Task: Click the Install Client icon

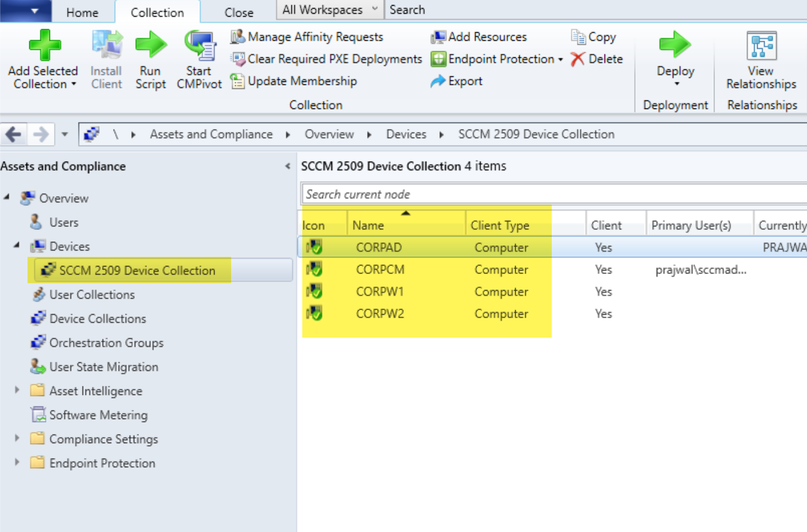Action: tap(107, 45)
